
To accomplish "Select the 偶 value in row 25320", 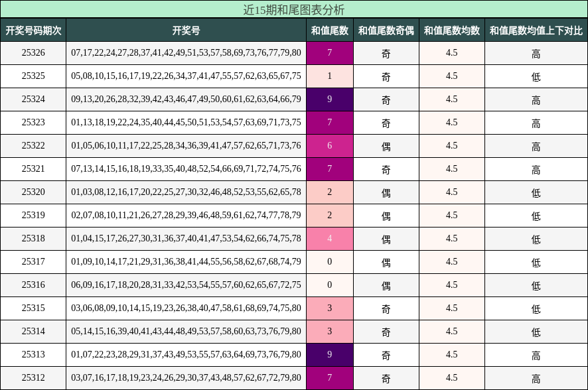I will pyautogui.click(x=386, y=191).
